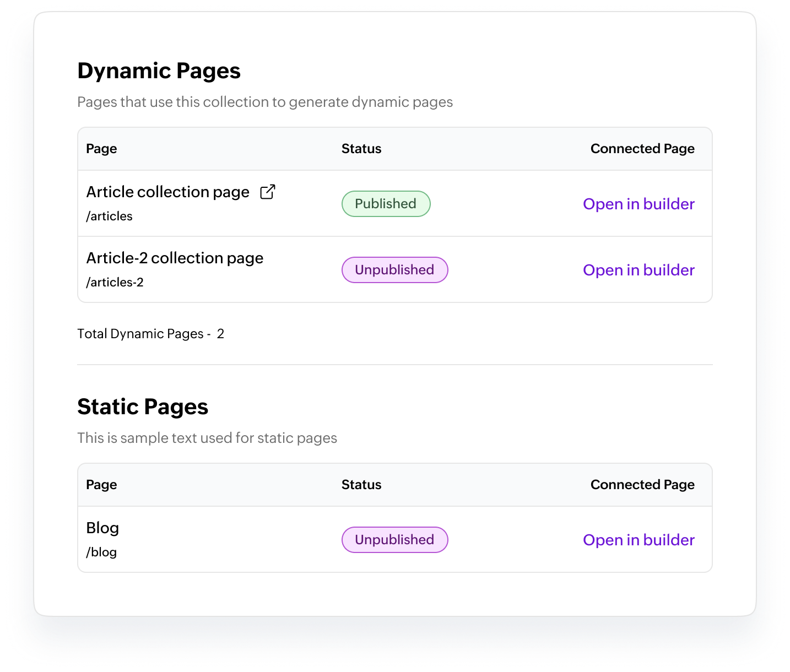
Task: Click Dynamic Pages table 'Connected Page' header
Action: pos(642,149)
